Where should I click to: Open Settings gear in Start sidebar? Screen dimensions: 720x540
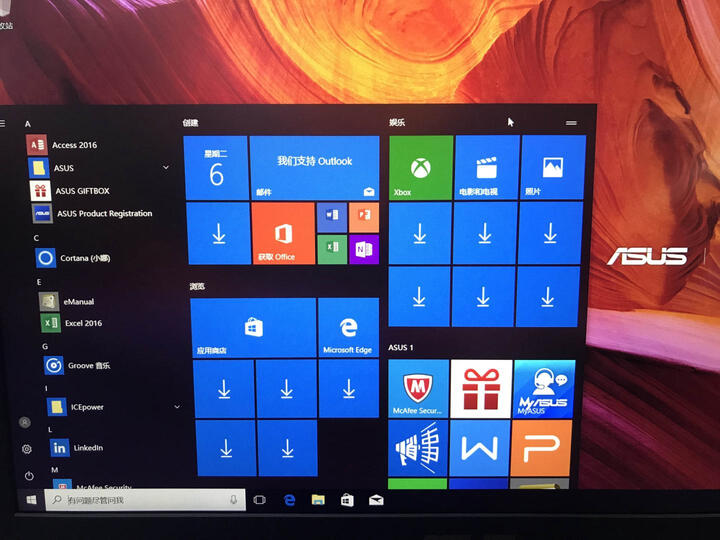(27, 449)
